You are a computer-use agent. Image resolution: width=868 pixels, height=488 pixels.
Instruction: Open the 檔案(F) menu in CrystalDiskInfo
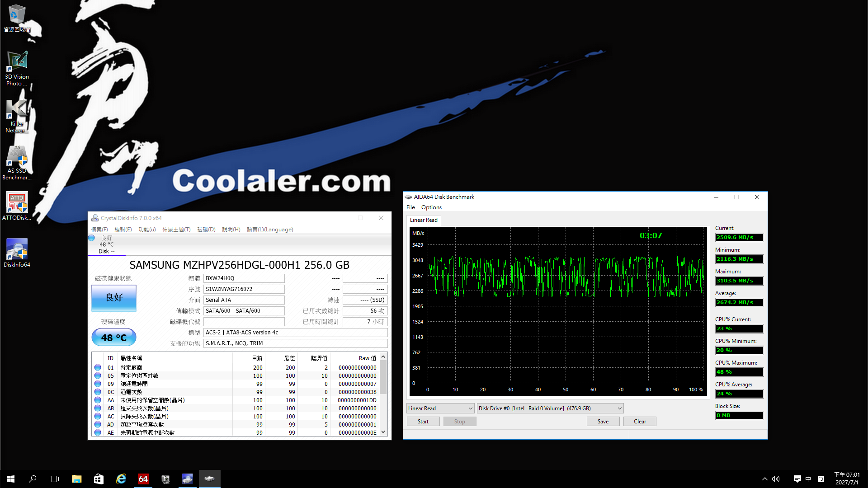[99, 230]
